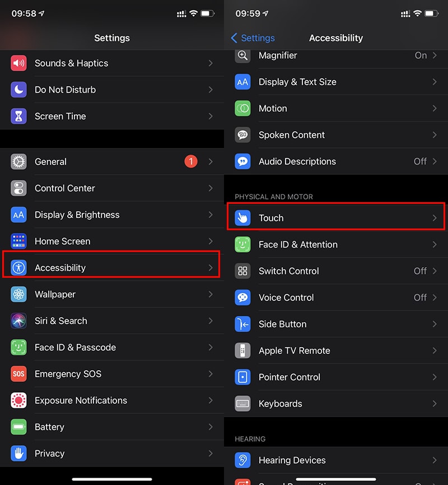
Task: Tap the Audio Descriptions bubble icon
Action: point(242,161)
